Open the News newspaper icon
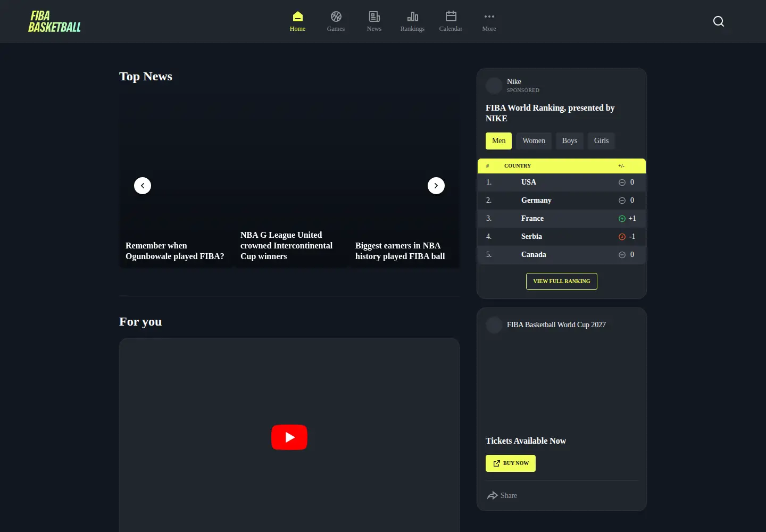 coord(374,16)
